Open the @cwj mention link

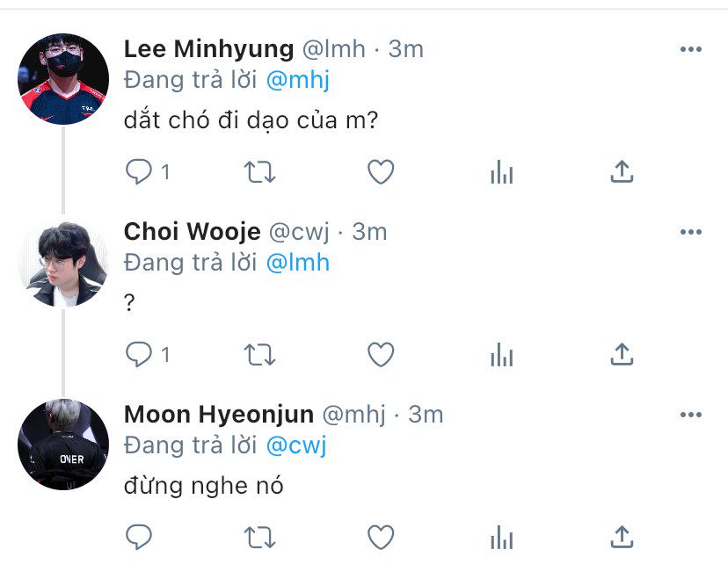pos(295,445)
